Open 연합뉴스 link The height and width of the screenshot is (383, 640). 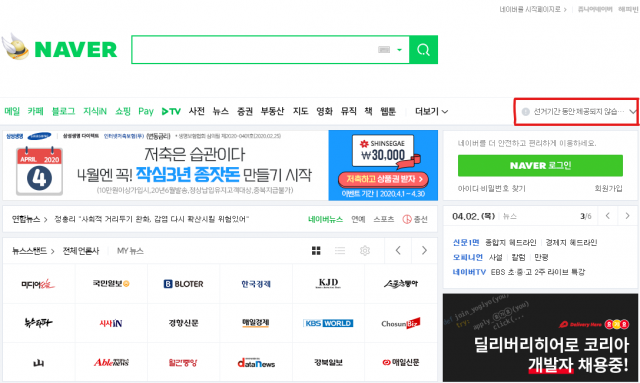pyautogui.click(x=29, y=219)
